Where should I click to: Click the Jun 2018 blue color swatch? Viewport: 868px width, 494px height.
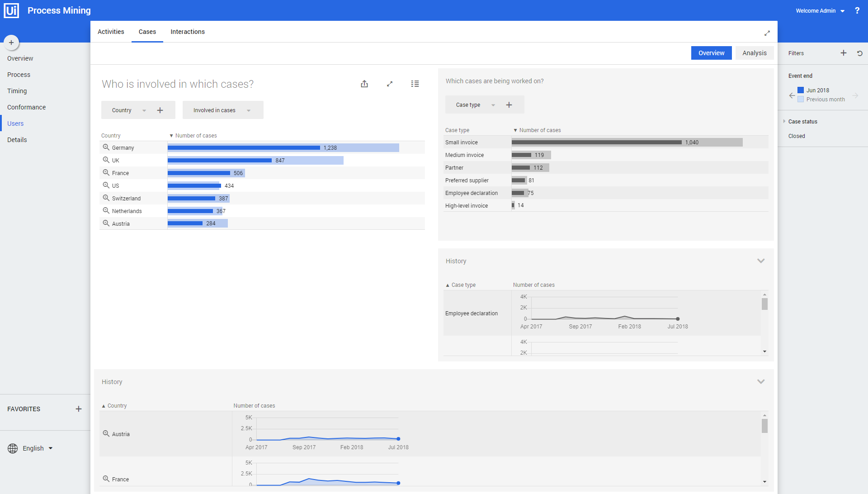point(801,90)
